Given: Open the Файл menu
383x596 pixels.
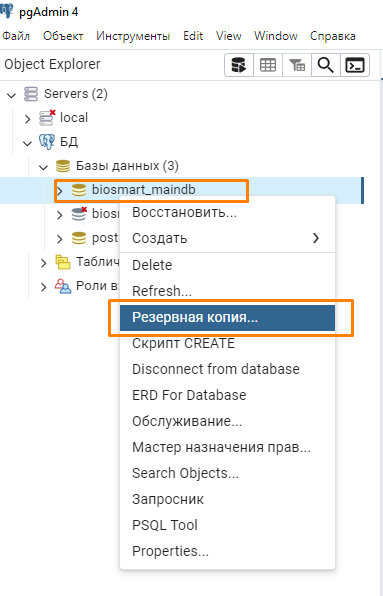Looking at the screenshot, I should (16, 36).
